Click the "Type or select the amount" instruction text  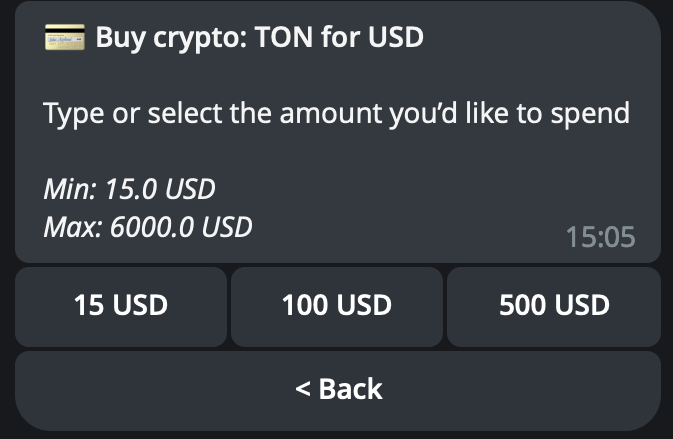click(x=336, y=114)
